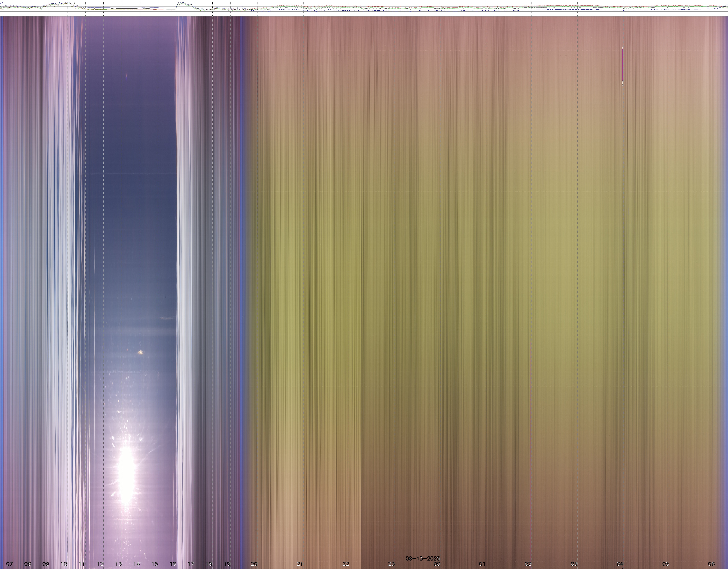Select the 20 hour label
728x569 pixels.
[254, 564]
